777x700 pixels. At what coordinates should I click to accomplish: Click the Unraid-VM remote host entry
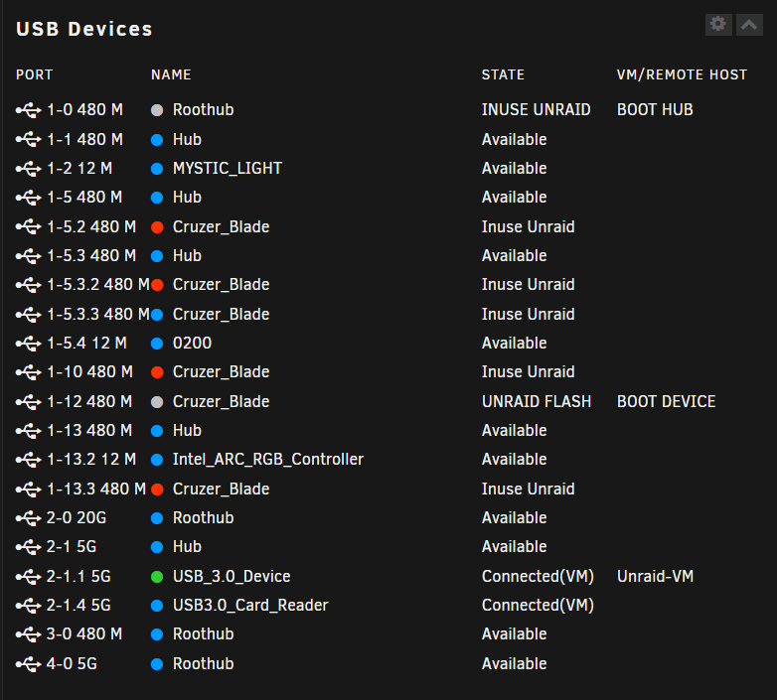pyautogui.click(x=655, y=576)
